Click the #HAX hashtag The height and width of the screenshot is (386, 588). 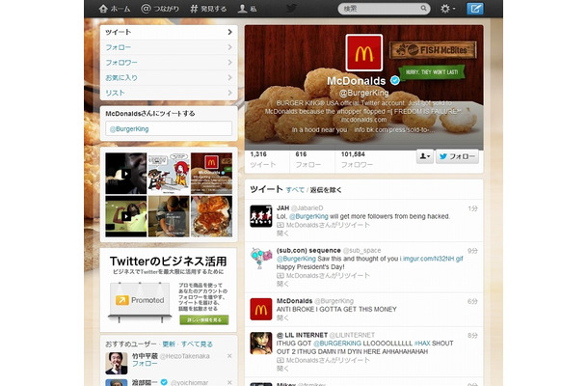coord(422,344)
